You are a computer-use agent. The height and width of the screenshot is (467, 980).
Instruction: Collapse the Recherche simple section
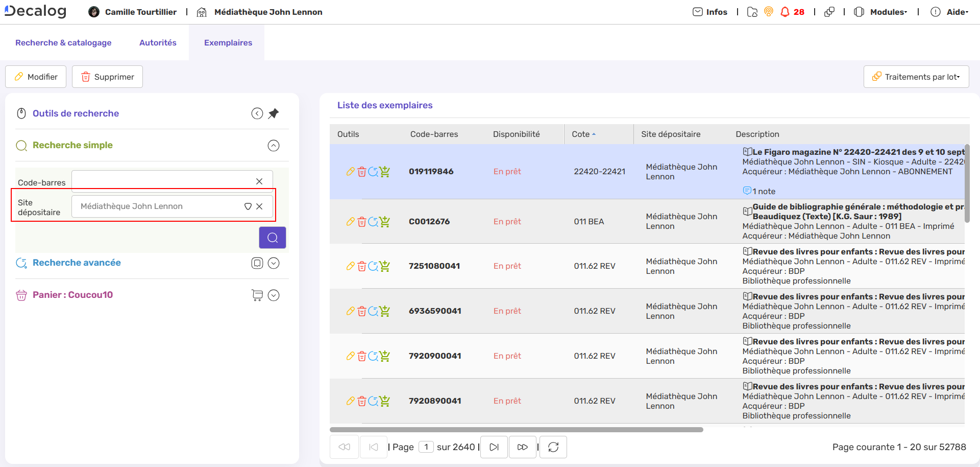coord(274,145)
